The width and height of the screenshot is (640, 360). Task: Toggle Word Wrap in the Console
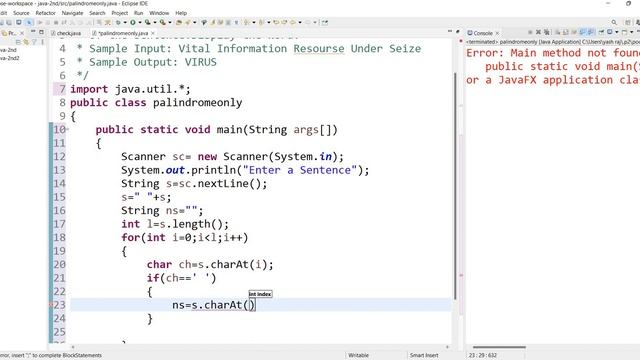(x=574, y=32)
